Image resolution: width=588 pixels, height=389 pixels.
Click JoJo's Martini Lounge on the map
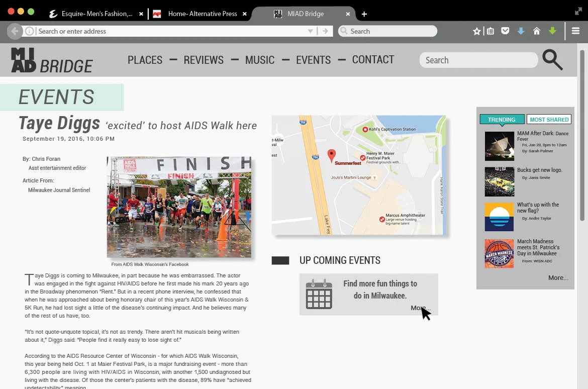[353, 177]
